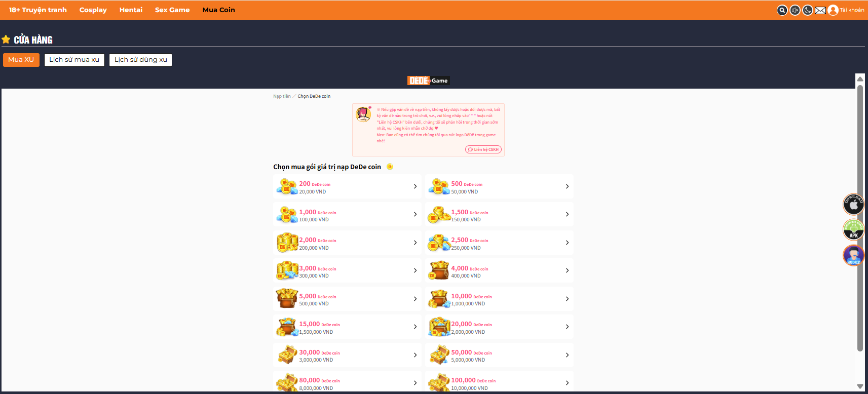Screen dimensions: 868x394
Task: Switch to Lịch sử mua xu tab
Action: [x=74, y=60]
